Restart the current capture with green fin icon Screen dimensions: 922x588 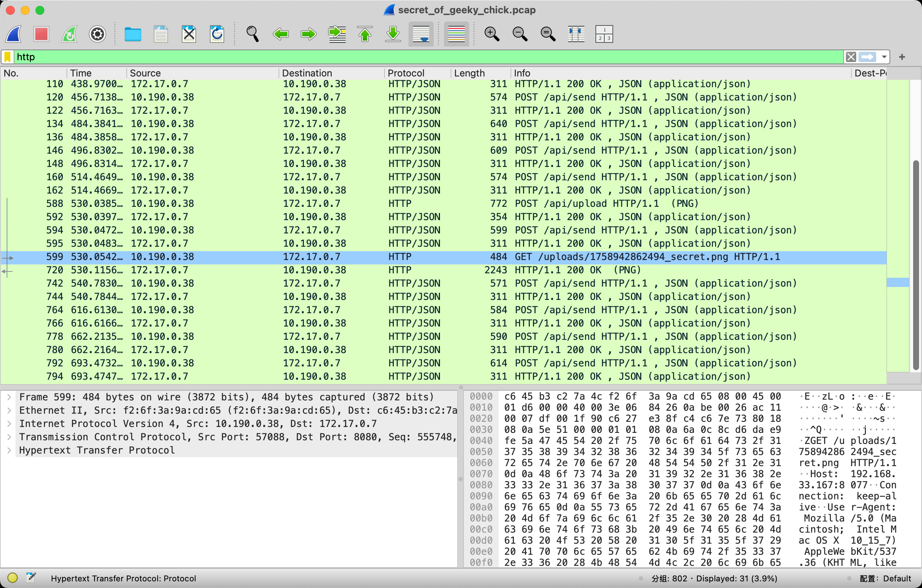tap(70, 34)
